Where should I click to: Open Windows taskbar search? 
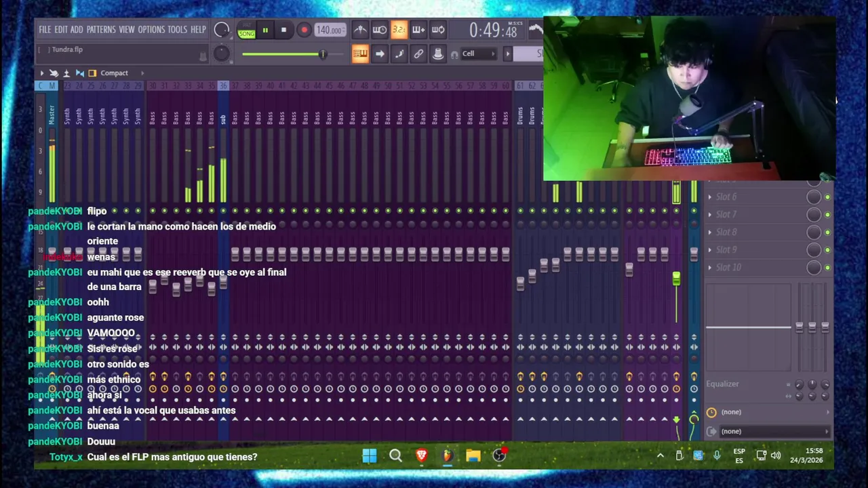pyautogui.click(x=395, y=456)
